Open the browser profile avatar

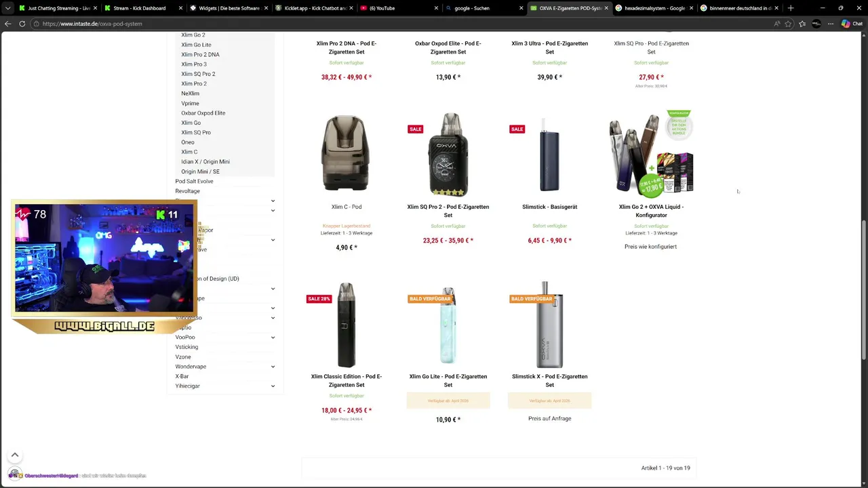tap(816, 23)
